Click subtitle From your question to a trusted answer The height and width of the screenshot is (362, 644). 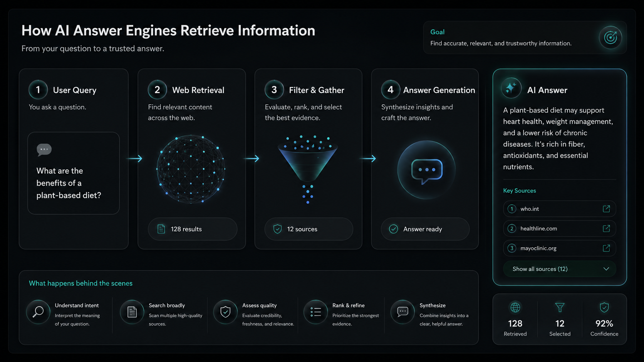pos(93,48)
